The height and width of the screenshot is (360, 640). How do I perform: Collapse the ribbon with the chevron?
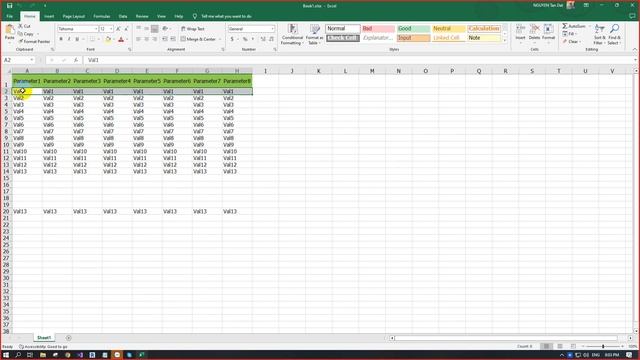[634, 50]
